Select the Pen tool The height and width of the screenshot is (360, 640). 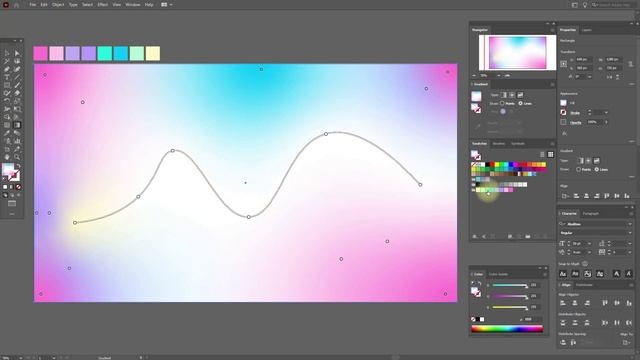pyautogui.click(x=7, y=69)
